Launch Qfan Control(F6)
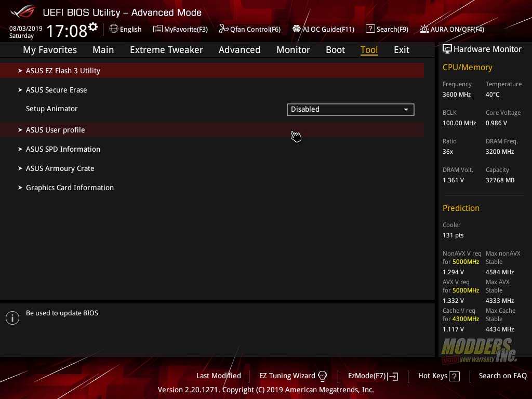 coord(250,29)
